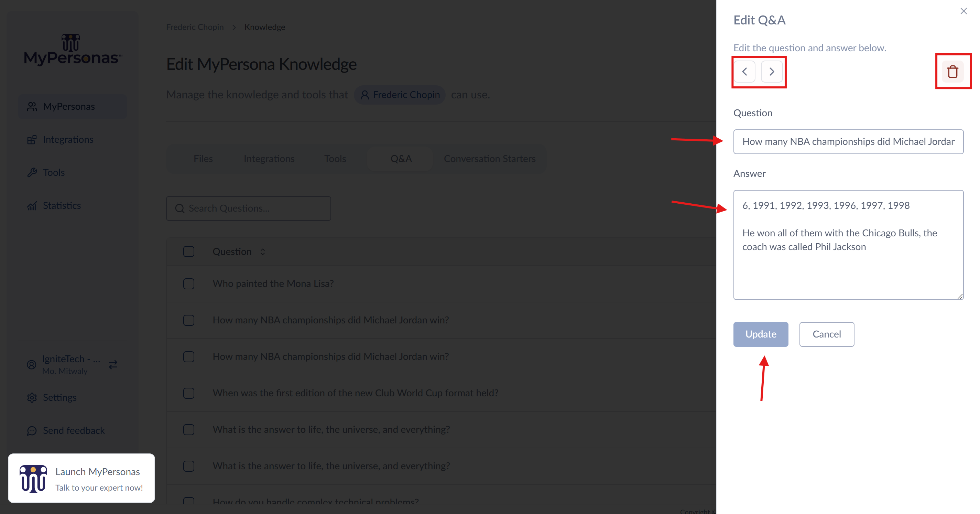Check the second Michael Jordan question row
Image resolution: width=980 pixels, height=514 pixels.
click(189, 357)
